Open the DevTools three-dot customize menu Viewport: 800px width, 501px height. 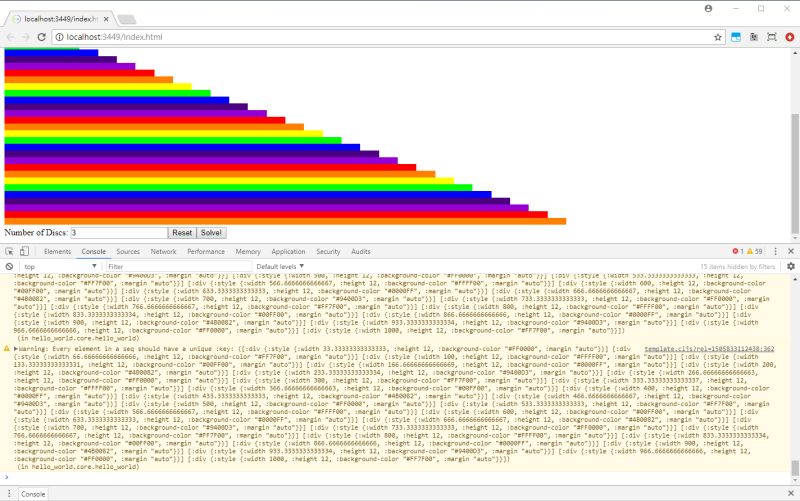[776, 251]
